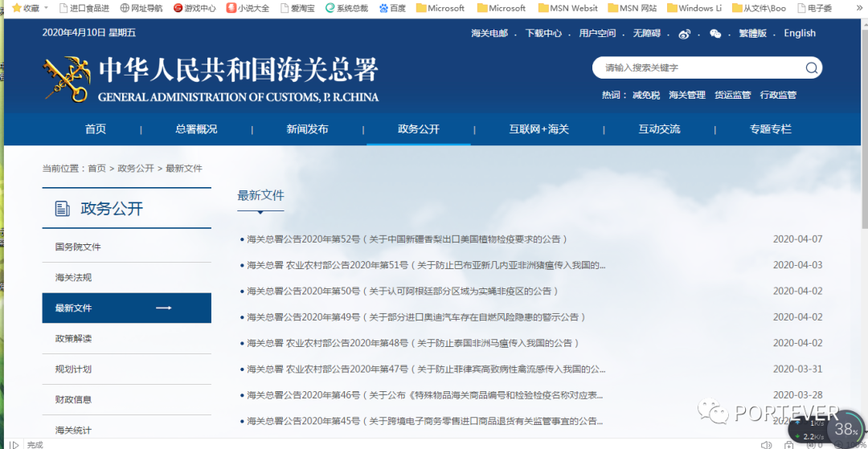Click the 政务公开 document icon in sidebar
868x449 pixels.
tap(62, 209)
